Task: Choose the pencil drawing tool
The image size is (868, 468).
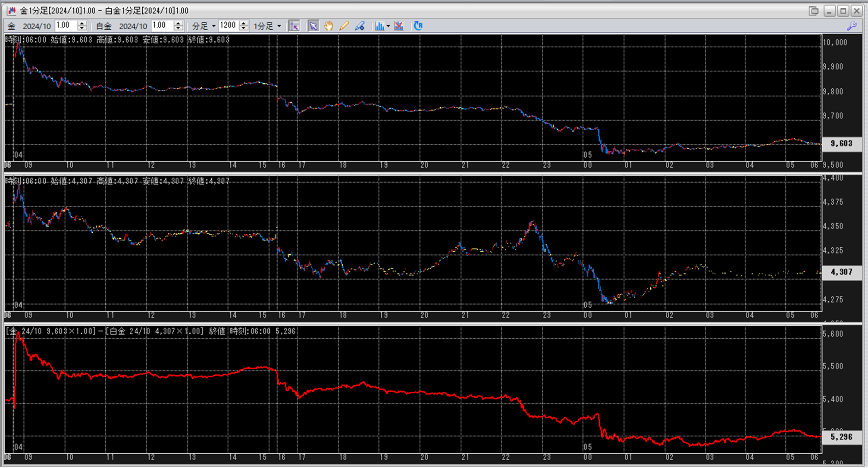Action: [x=344, y=26]
